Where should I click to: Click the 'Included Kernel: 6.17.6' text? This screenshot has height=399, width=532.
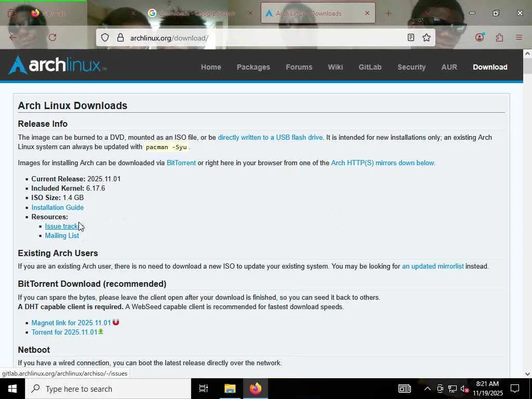(x=68, y=188)
